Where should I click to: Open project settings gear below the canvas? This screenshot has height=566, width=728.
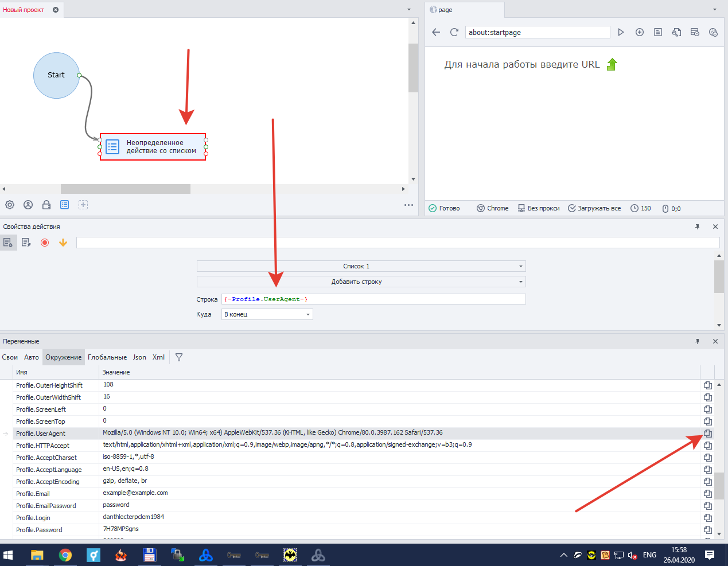coord(10,205)
